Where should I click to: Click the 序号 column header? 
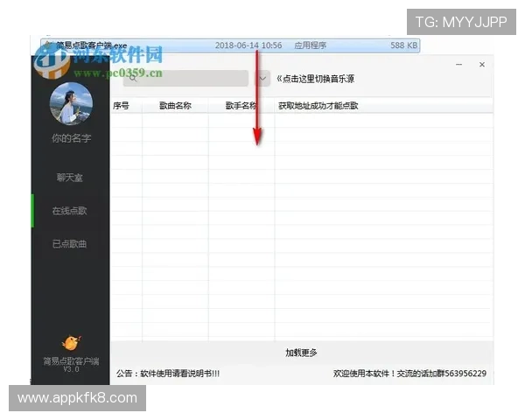click(x=121, y=106)
